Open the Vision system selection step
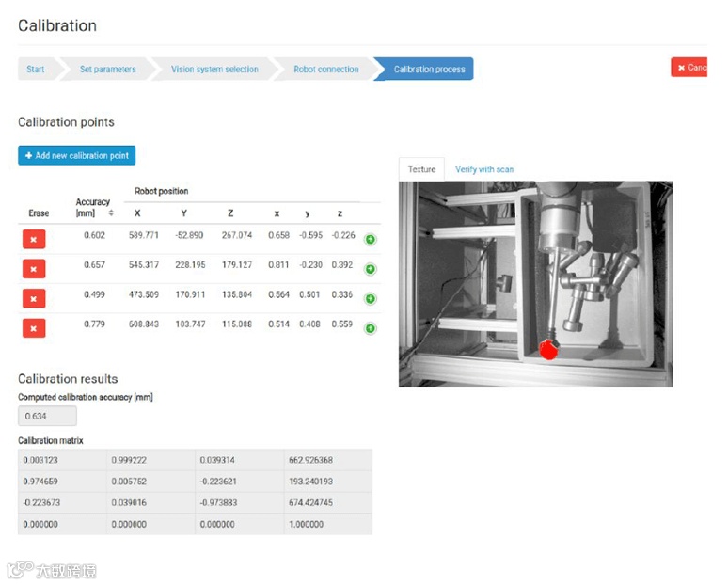Viewport: 728px width, 585px height. 214,70
